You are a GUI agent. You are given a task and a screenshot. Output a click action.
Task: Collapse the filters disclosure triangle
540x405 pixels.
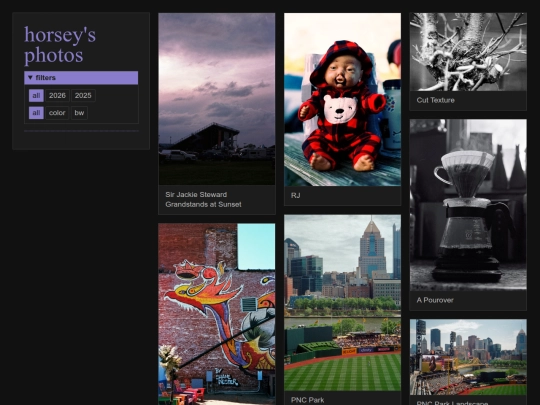click(30, 78)
